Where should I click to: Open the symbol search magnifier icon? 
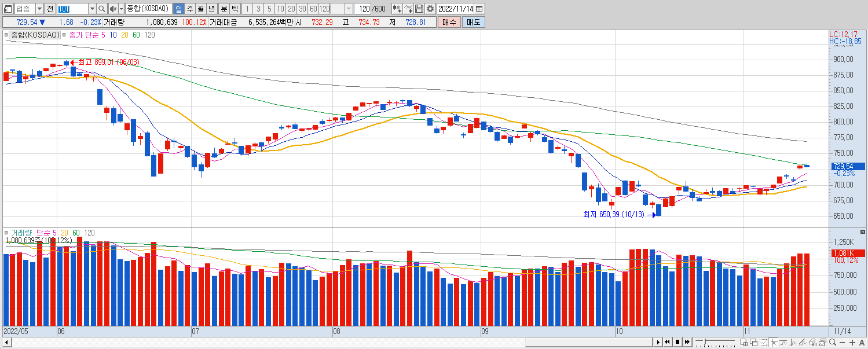pos(102,9)
